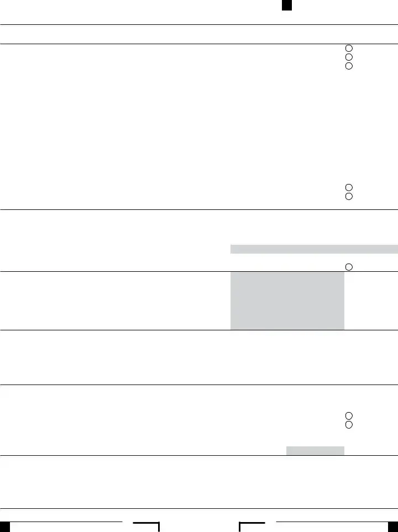Click the long horizontal grey shaded bar
This screenshot has height=532, width=398.
[314, 249]
